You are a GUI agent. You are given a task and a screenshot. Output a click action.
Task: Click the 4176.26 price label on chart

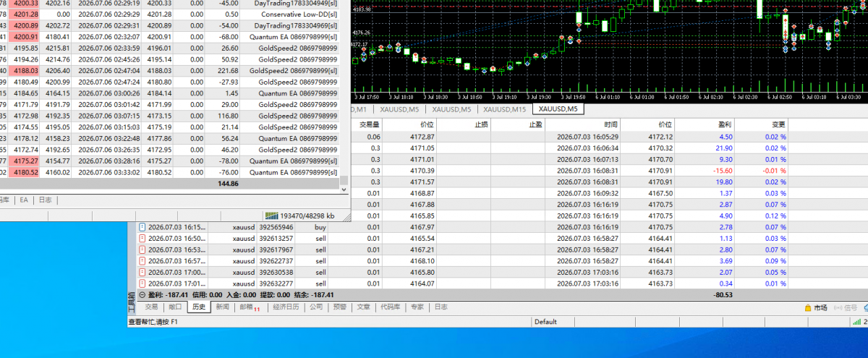[360, 33]
